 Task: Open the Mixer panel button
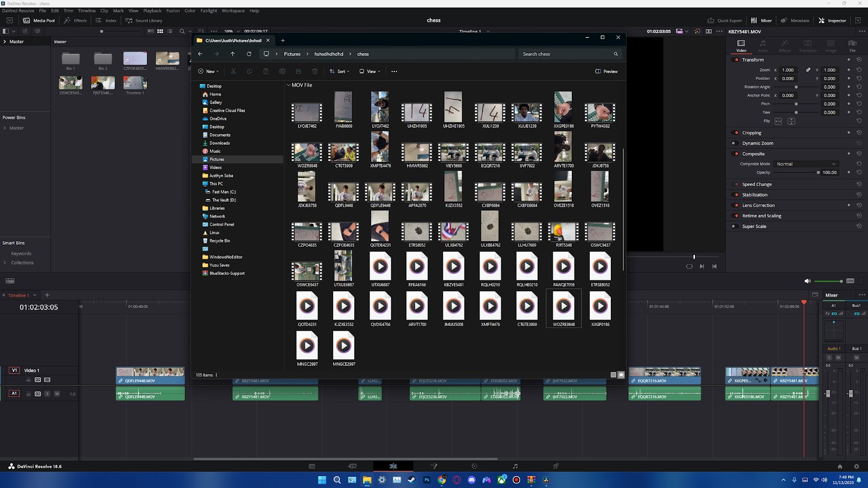(761, 21)
